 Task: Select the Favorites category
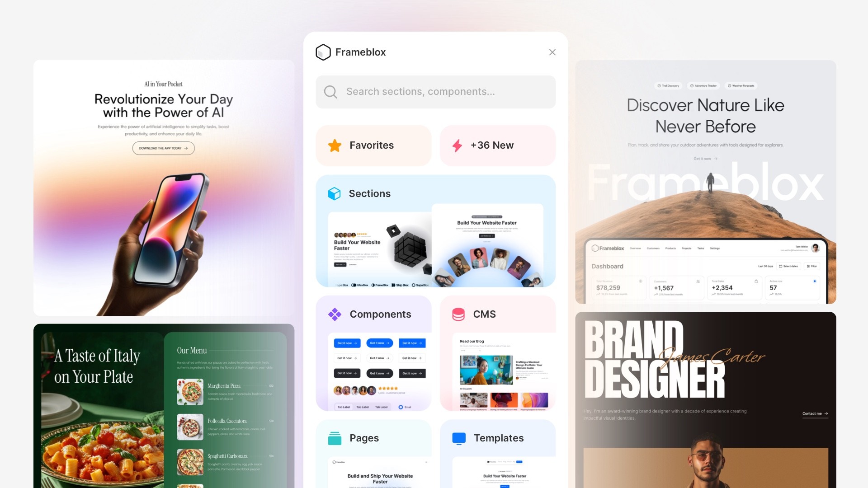[373, 145]
